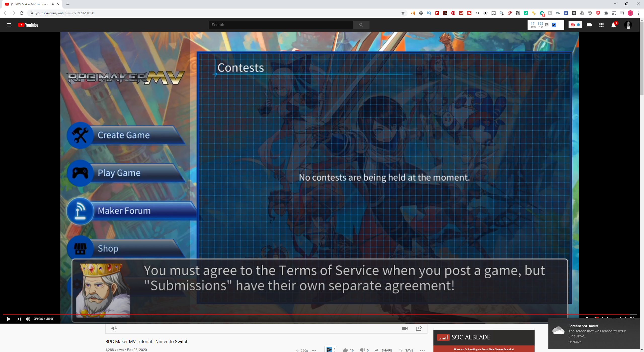Seek on the red video progress bar
644x352 pixels.
click(x=319, y=314)
